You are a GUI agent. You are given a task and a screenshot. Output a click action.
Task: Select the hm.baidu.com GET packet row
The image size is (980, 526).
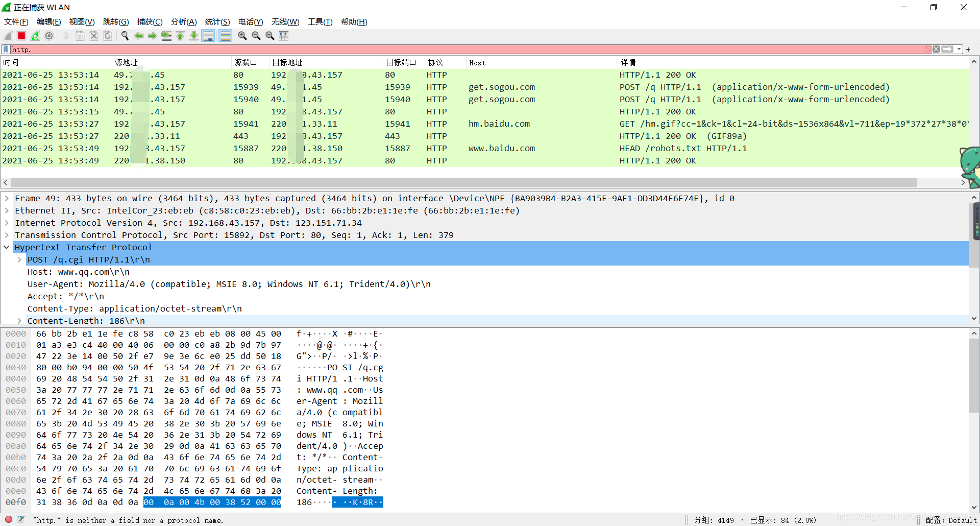tap(484, 124)
